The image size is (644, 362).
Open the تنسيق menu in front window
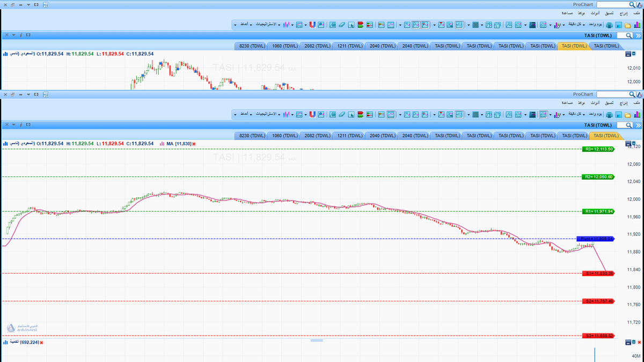click(609, 103)
